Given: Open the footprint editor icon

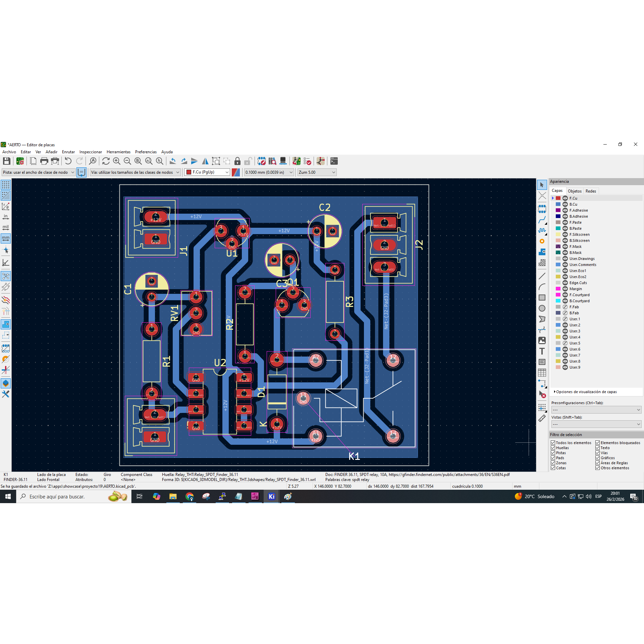Looking at the screenshot, I should [262, 161].
